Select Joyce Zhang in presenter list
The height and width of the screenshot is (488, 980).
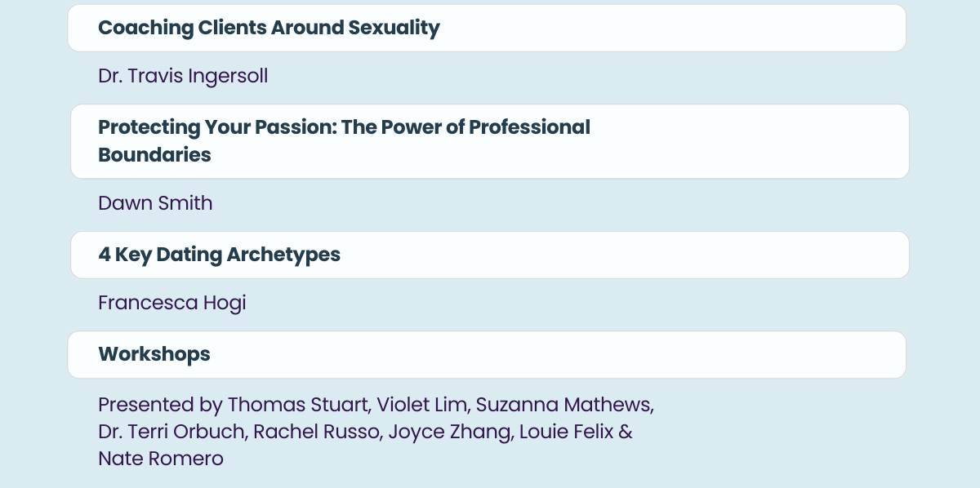click(448, 432)
